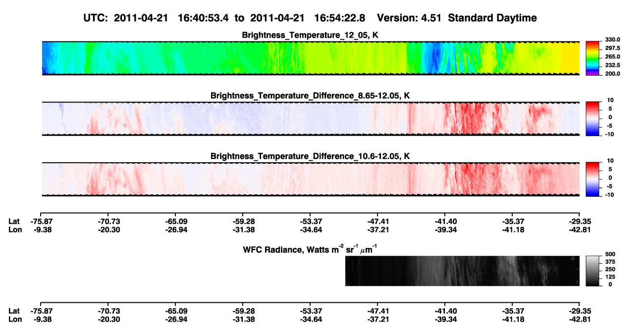Select the Brightness_Temperature_12_05 image strip
Screen dimensions: 644x330
311,58
